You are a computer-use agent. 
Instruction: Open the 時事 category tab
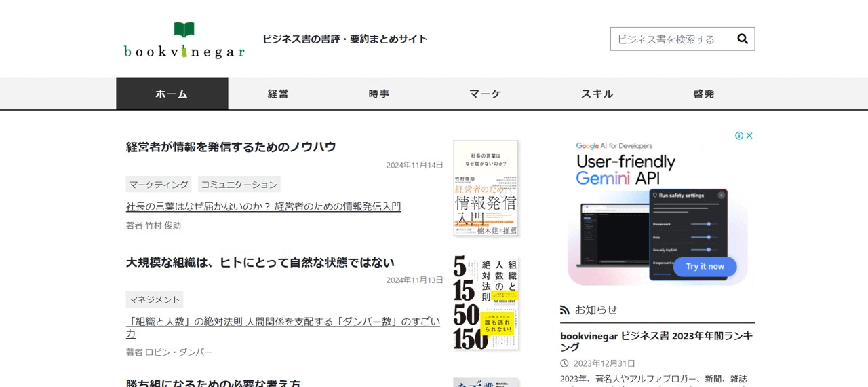pyautogui.click(x=379, y=94)
